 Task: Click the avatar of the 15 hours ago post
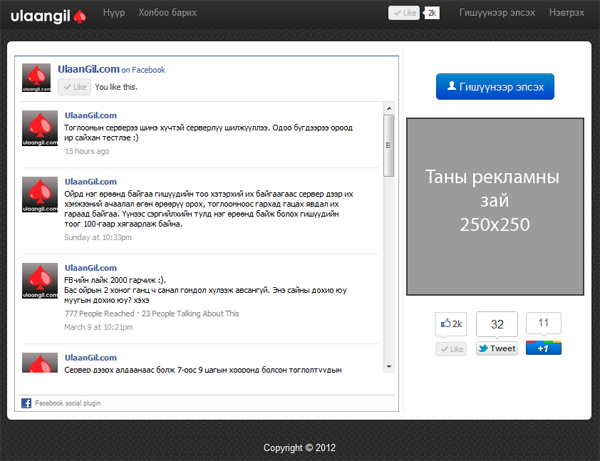pos(40,128)
